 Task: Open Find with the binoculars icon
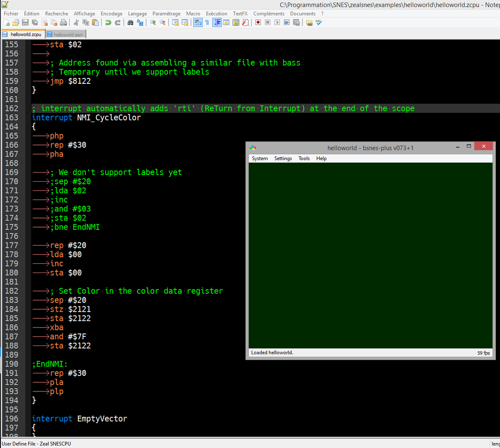130,23
